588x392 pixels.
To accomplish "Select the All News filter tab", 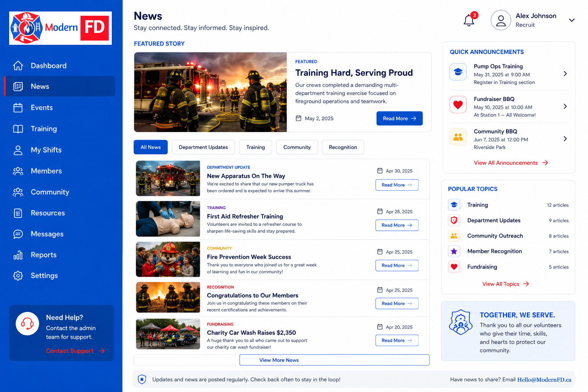I will 150,147.
